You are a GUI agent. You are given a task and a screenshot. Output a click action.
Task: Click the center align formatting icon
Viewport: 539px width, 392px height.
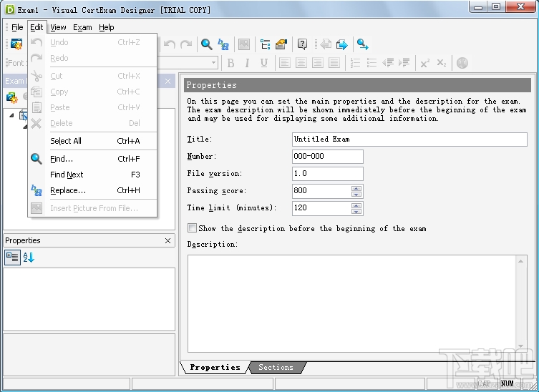tap(301, 63)
